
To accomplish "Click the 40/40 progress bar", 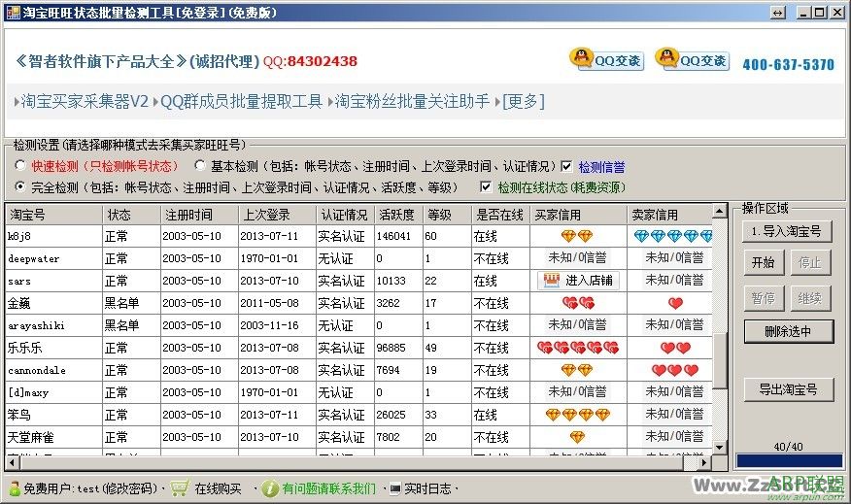I will click(789, 460).
